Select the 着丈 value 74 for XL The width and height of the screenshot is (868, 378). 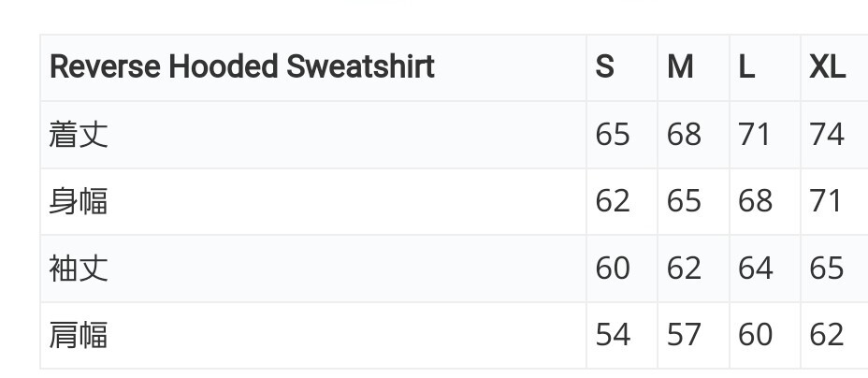point(827,135)
